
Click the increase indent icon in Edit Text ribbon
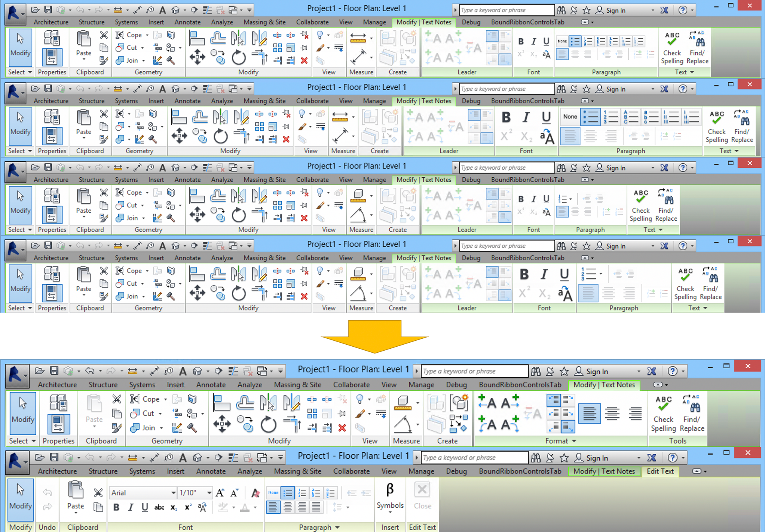coord(366,493)
